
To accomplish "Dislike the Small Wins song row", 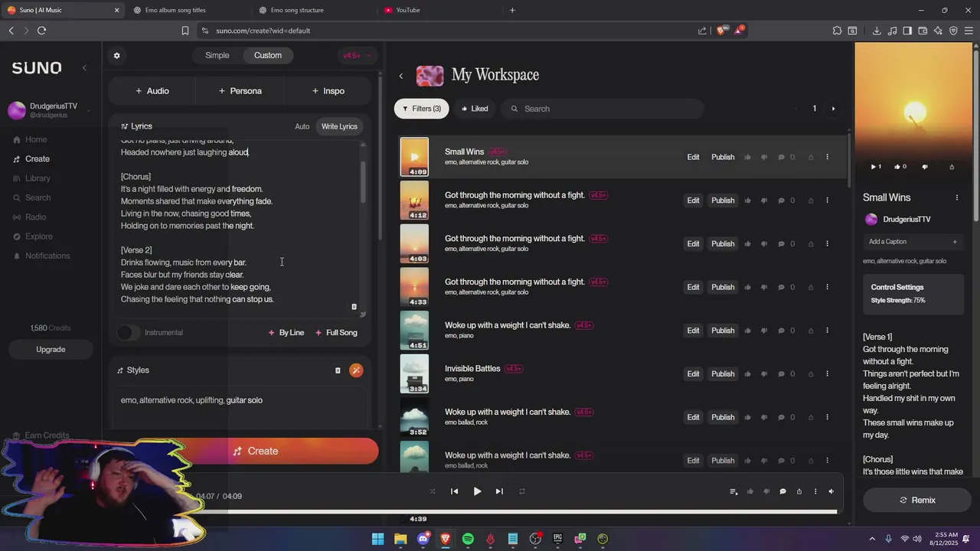I will pos(764,157).
